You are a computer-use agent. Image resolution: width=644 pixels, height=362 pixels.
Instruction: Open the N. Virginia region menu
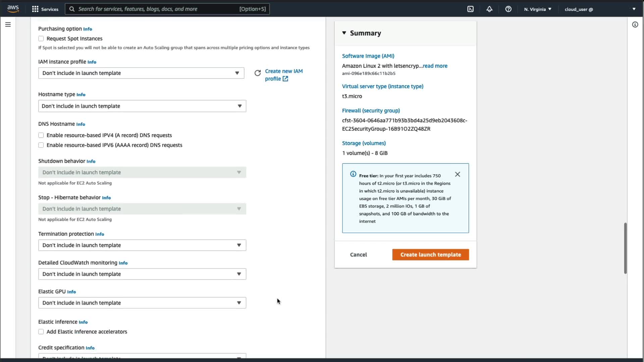[538, 9]
